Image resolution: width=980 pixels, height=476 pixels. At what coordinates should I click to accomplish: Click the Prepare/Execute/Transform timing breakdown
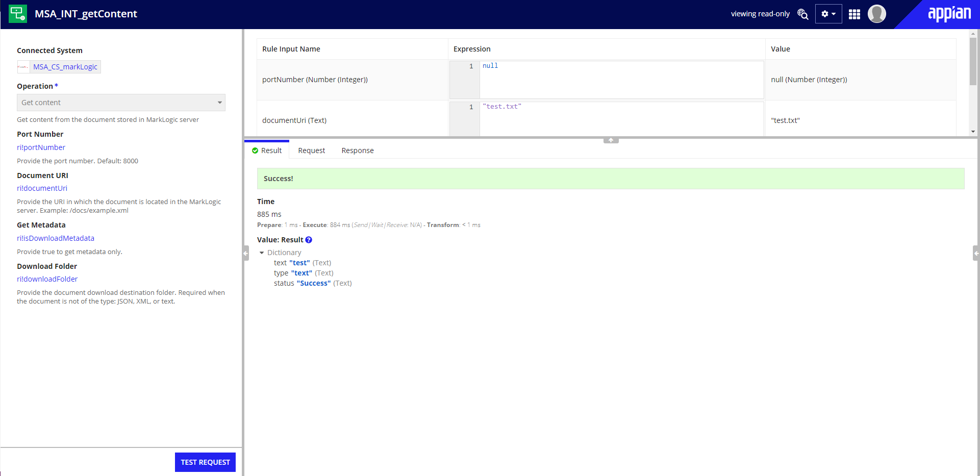[369, 225]
